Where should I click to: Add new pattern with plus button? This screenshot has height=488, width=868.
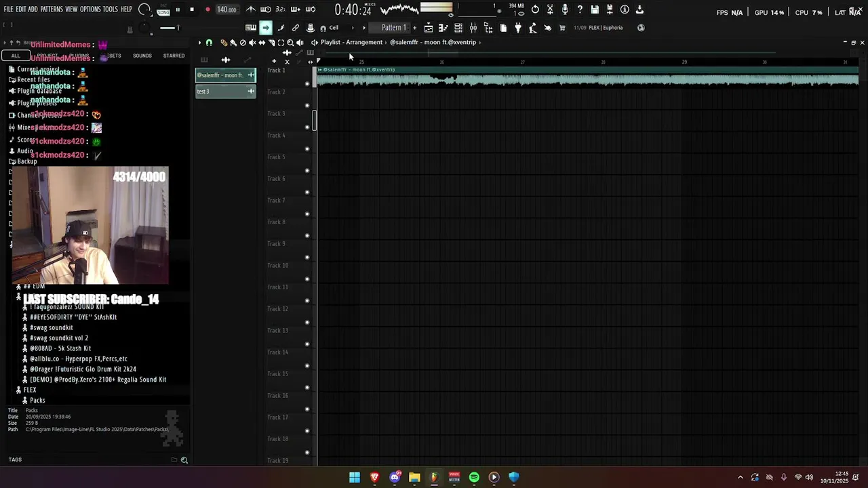pos(414,28)
